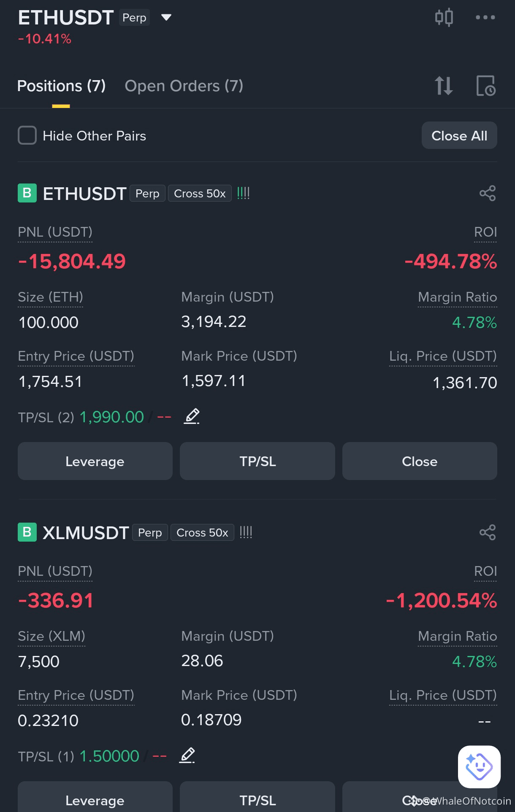Open the TP/SL button for ETHUSDT

257,461
